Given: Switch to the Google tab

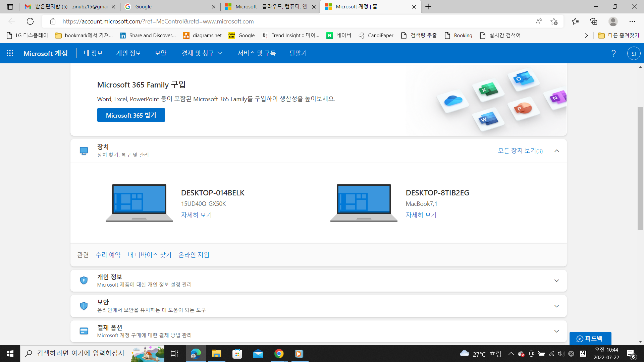Looking at the screenshot, I should [170, 7].
